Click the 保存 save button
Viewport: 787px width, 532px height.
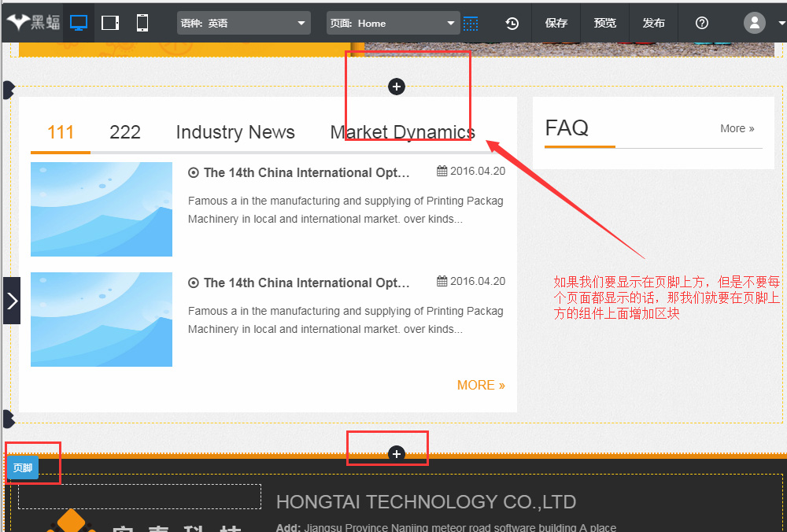(x=556, y=24)
